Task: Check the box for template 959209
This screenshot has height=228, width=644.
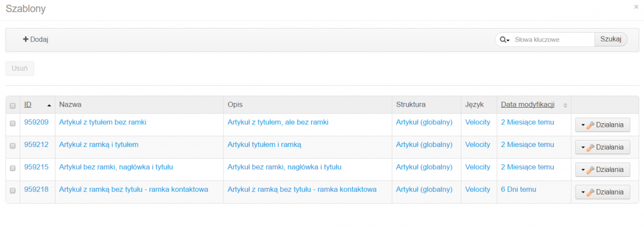Action: [x=13, y=123]
